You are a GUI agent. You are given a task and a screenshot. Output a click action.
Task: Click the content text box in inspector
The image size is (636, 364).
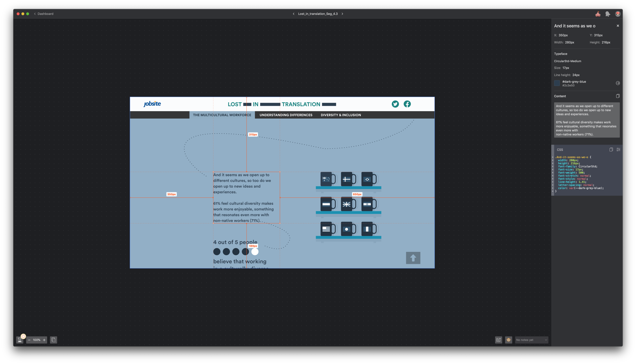(587, 120)
